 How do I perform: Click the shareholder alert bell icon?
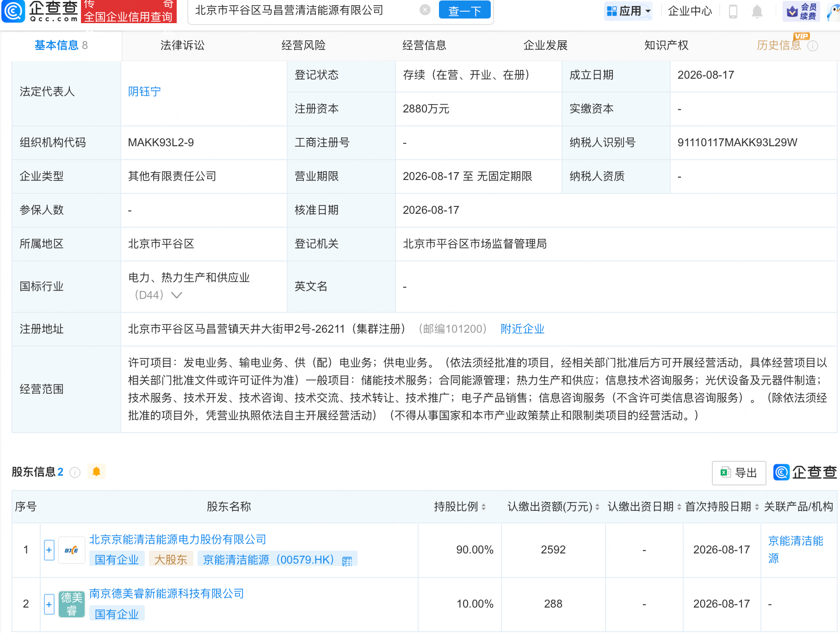point(96,472)
